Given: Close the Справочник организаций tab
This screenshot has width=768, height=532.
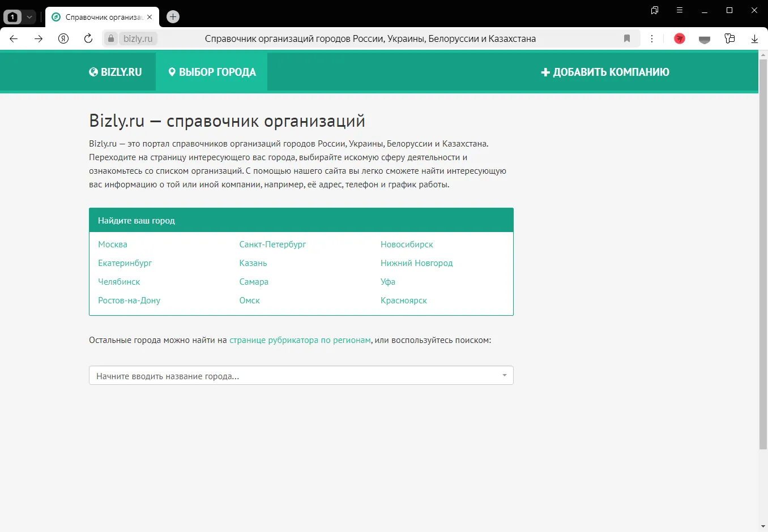Looking at the screenshot, I should pos(150,17).
